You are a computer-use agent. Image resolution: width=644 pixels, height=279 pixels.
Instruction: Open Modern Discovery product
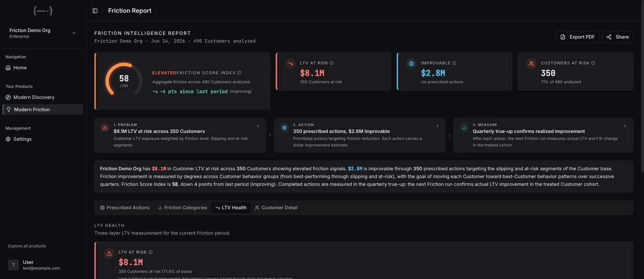[x=43, y=97]
